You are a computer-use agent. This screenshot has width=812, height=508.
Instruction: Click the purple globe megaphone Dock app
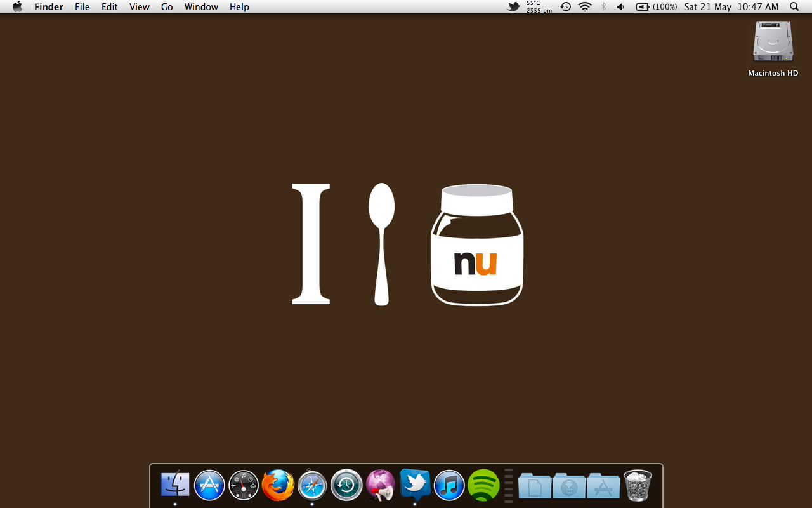point(381,485)
